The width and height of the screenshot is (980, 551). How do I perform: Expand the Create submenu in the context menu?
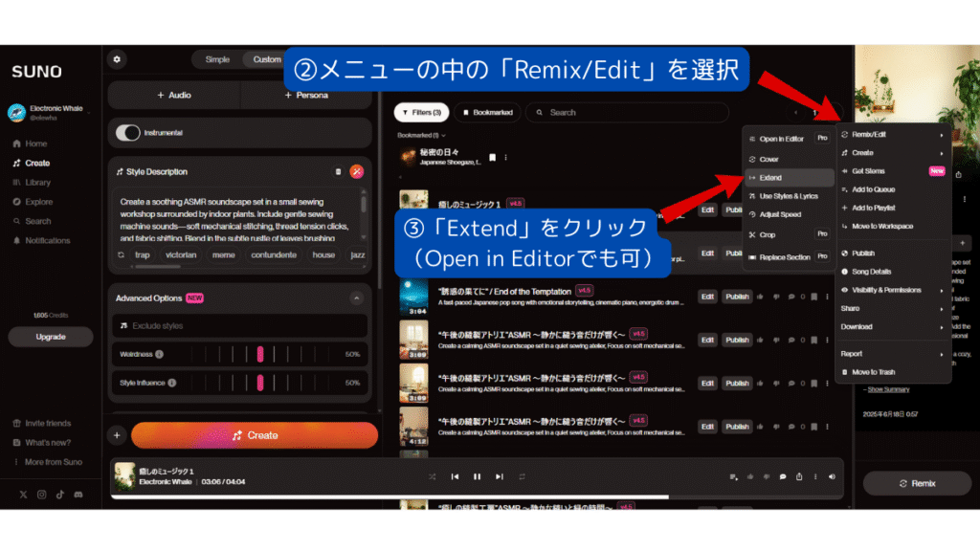[x=893, y=152]
